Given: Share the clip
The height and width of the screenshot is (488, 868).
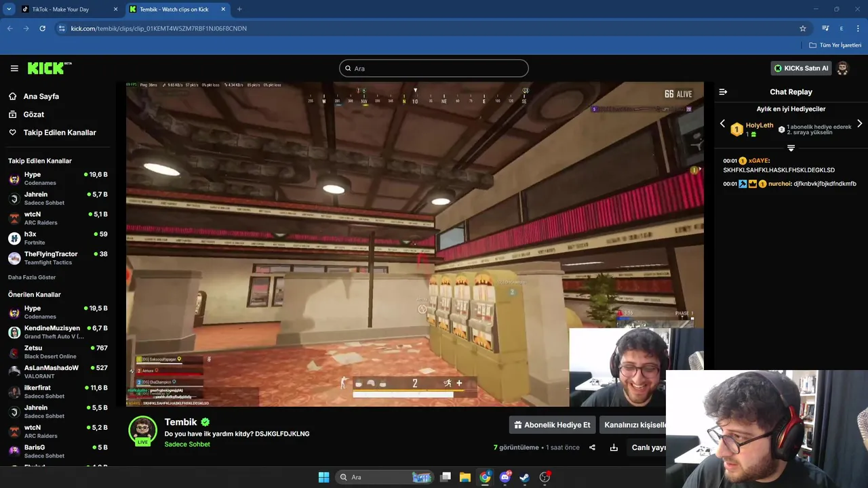Looking at the screenshot, I should (592, 447).
